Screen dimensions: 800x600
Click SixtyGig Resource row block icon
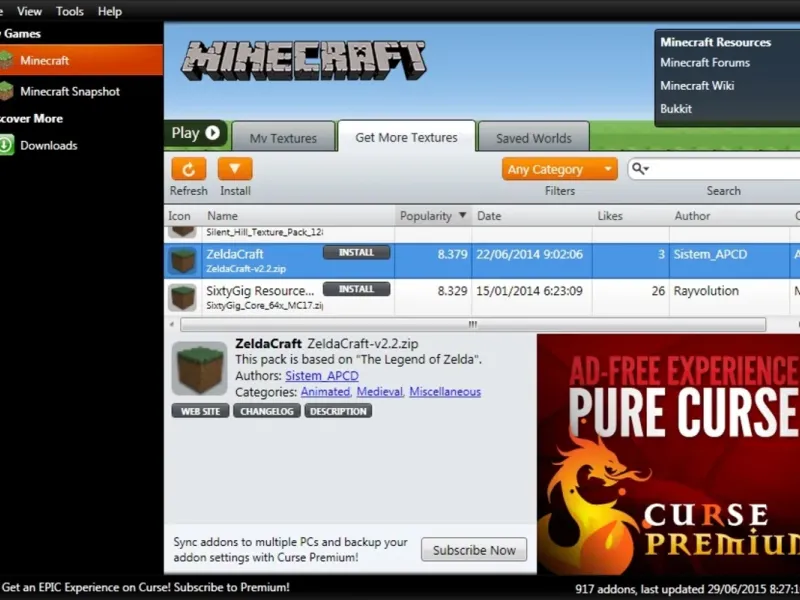183,297
